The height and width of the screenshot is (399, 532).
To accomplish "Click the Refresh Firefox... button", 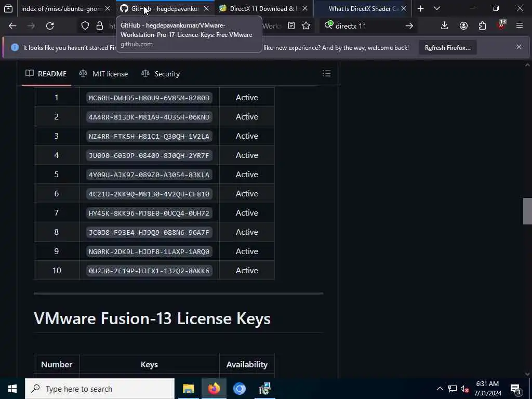I will tap(448, 48).
